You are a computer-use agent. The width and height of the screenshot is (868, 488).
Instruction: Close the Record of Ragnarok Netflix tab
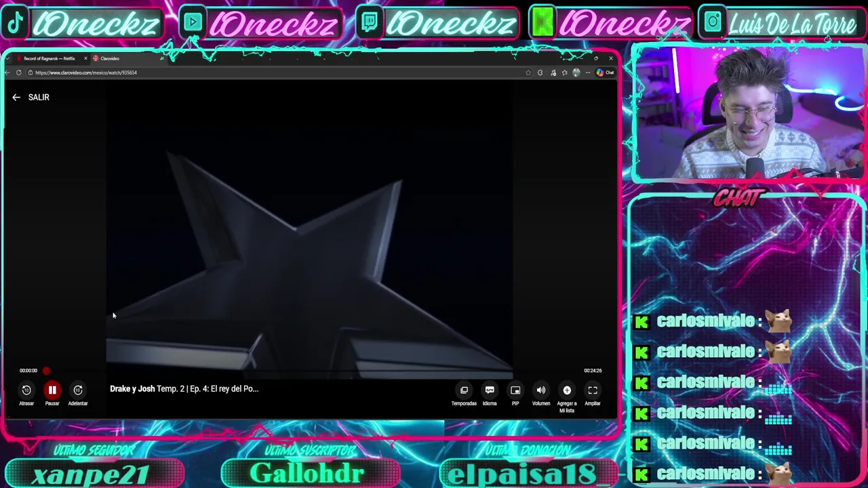click(x=85, y=59)
